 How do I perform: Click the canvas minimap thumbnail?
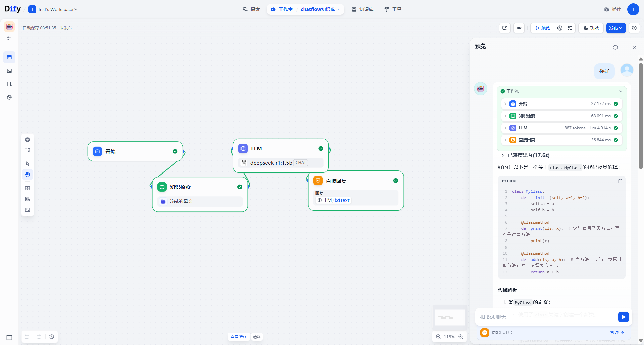(449, 317)
